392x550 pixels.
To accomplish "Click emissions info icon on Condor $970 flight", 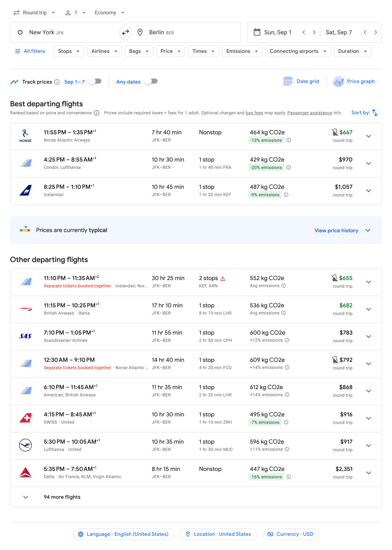I will click(x=289, y=167).
